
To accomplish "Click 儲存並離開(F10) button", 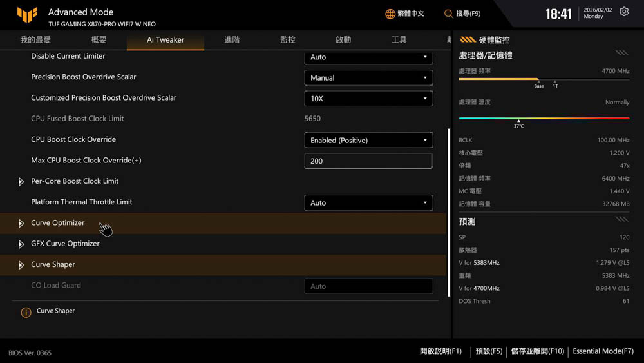I will (x=537, y=351).
